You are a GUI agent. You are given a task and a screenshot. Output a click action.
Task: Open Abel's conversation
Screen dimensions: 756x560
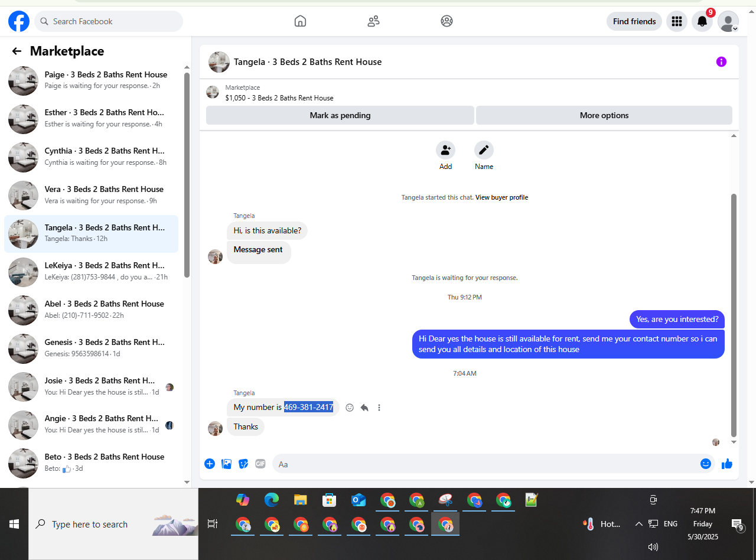pos(92,310)
